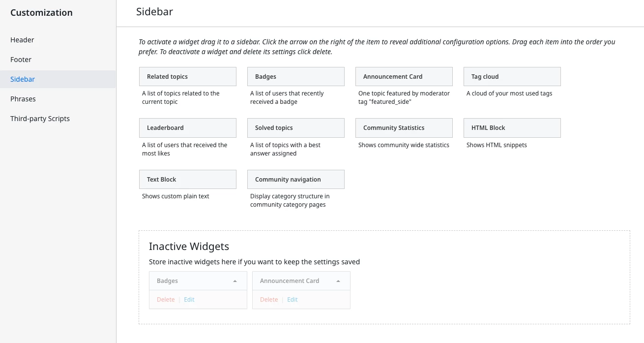The image size is (644, 343).
Task: Click the Tag cloud widget
Action: coord(512,77)
